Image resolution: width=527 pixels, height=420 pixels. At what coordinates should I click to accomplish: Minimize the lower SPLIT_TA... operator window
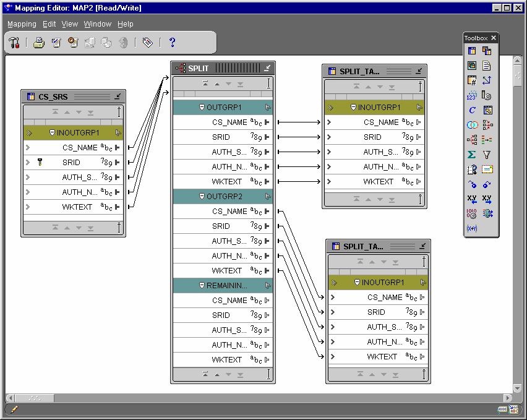coord(422,246)
